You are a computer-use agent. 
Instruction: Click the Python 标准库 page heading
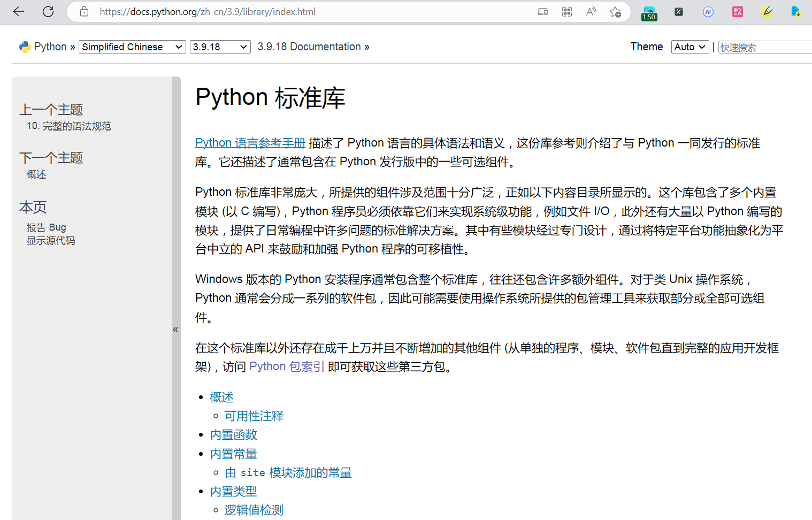click(x=271, y=98)
